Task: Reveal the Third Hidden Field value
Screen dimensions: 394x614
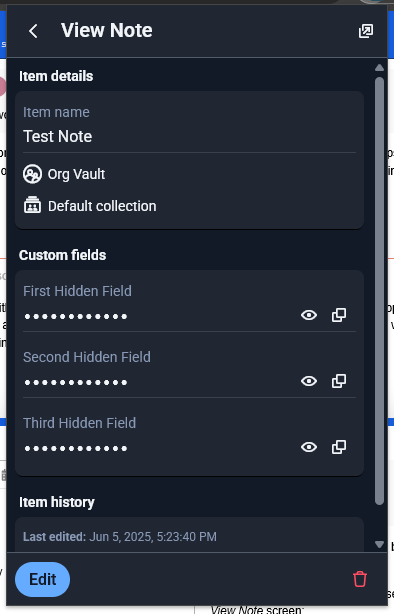Action: pyautogui.click(x=309, y=447)
